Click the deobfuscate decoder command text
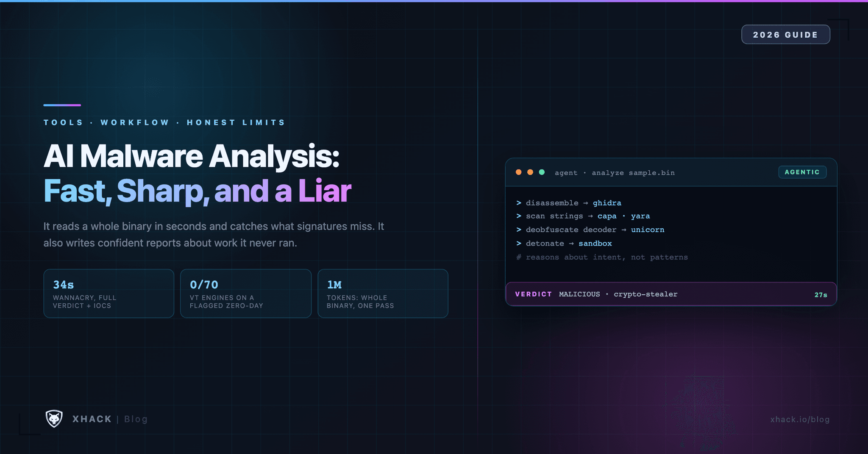This screenshot has width=868, height=454. tap(571, 230)
